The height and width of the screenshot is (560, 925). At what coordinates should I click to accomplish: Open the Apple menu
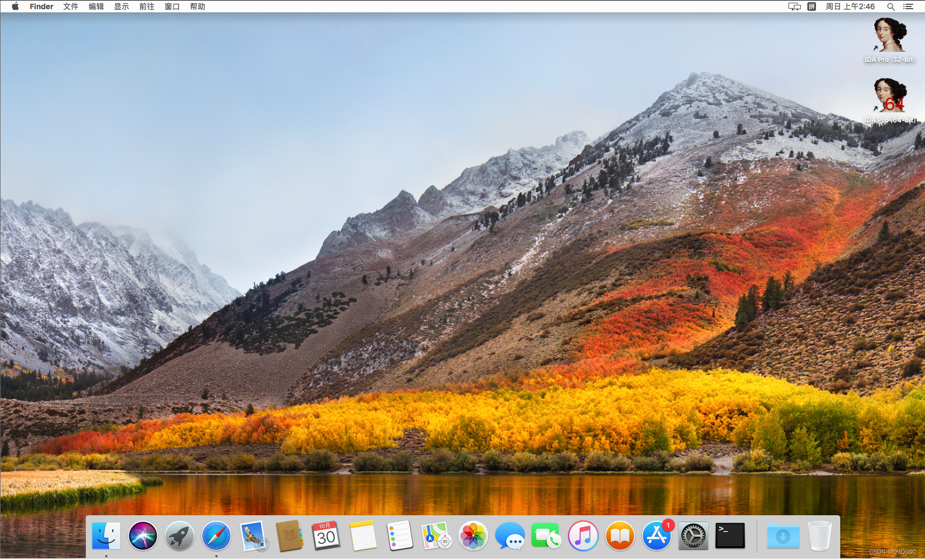(15, 6)
